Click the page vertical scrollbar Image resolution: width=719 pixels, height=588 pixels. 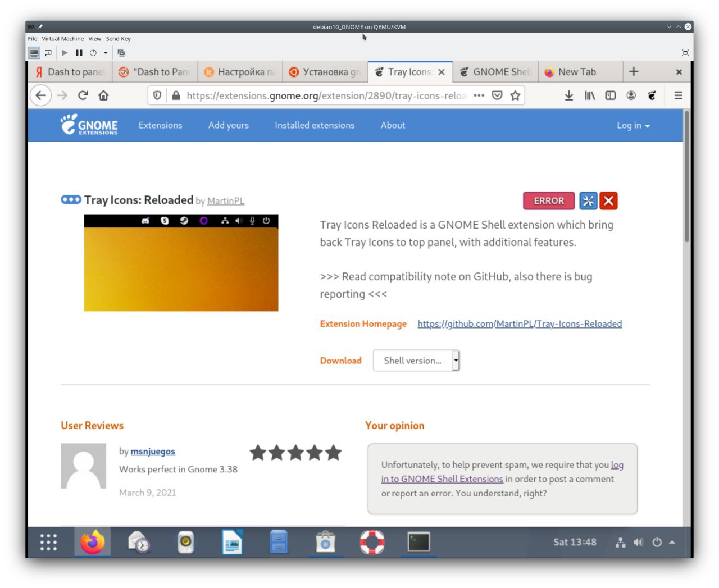click(687, 176)
